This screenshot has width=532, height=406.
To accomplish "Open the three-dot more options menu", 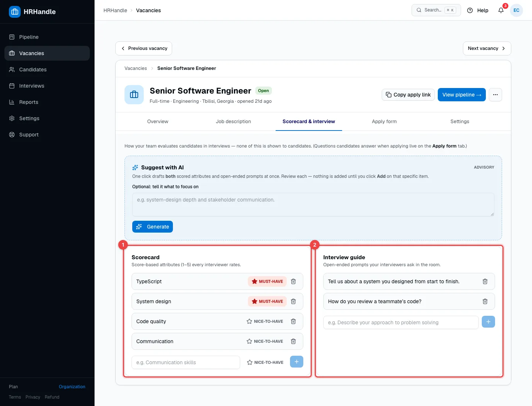I will [495, 95].
